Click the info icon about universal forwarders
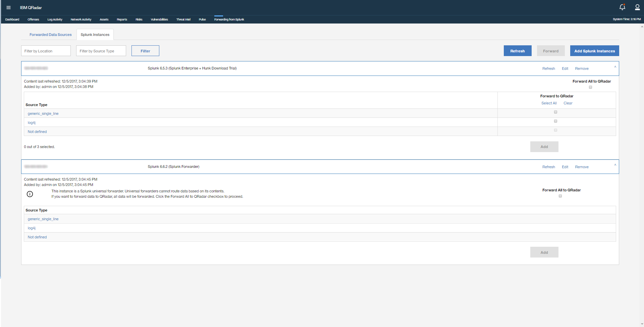The image size is (644, 327). 30,194
